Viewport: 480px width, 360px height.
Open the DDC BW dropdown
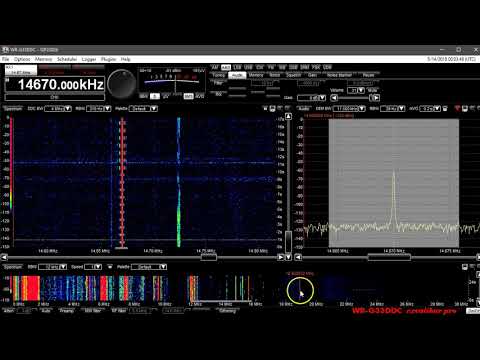pyautogui.click(x=58, y=109)
